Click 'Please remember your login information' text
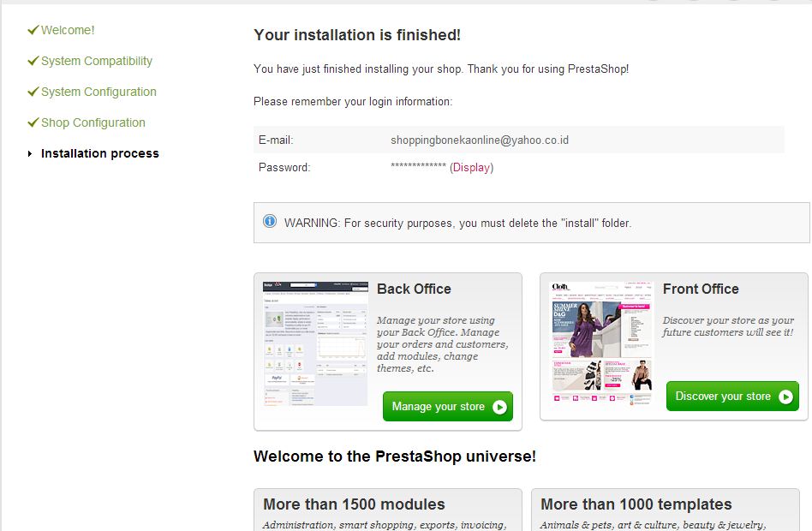Viewport: 812px width, 531px height. click(x=353, y=102)
